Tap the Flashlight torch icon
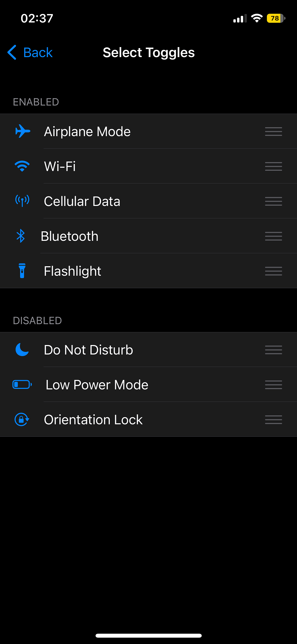 pyautogui.click(x=22, y=271)
